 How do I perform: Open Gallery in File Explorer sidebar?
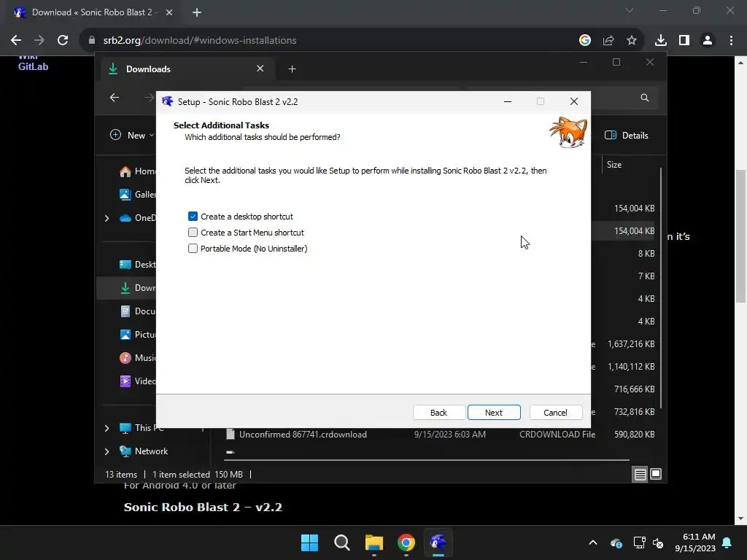(137, 194)
